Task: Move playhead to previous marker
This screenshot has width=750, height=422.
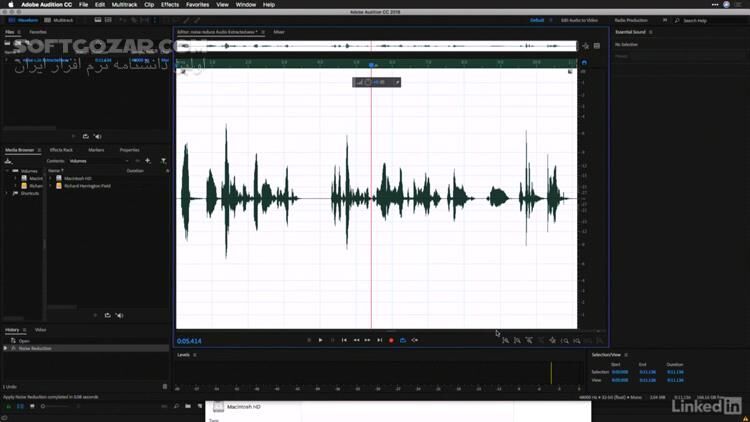Action: (x=344, y=340)
